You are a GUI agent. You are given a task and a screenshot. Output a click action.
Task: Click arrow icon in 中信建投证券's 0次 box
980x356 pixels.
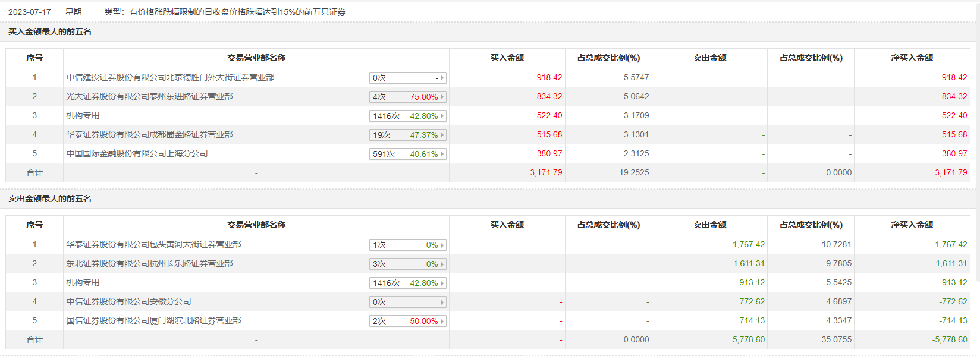[x=442, y=78]
